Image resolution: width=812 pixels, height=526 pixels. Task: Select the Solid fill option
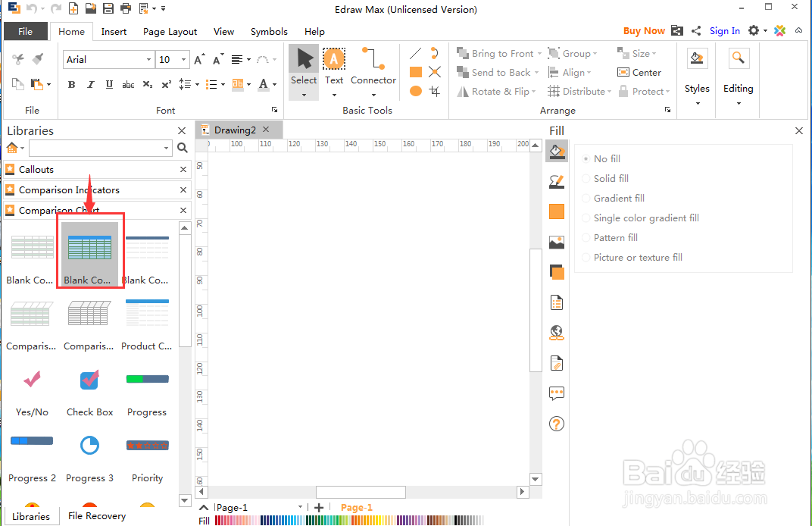605,178
